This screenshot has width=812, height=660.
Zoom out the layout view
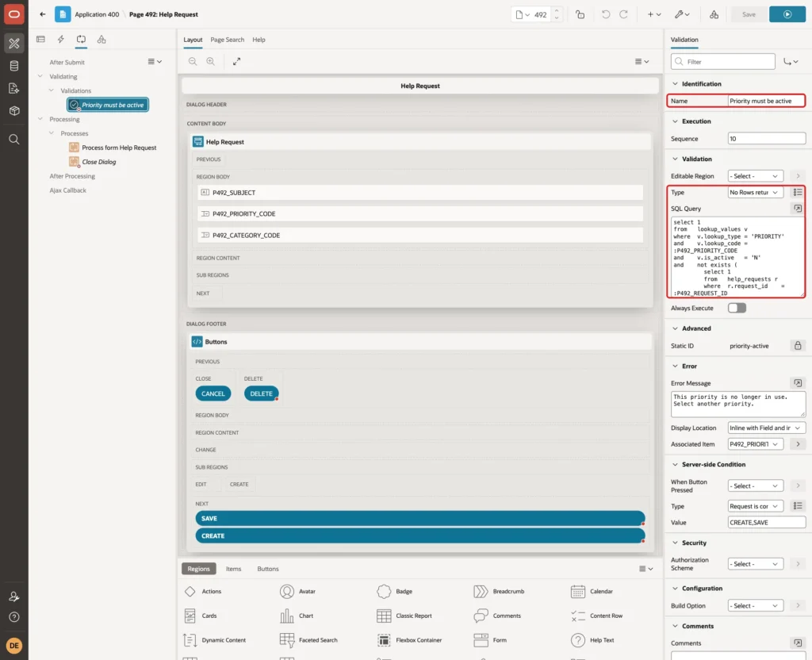[x=193, y=61]
